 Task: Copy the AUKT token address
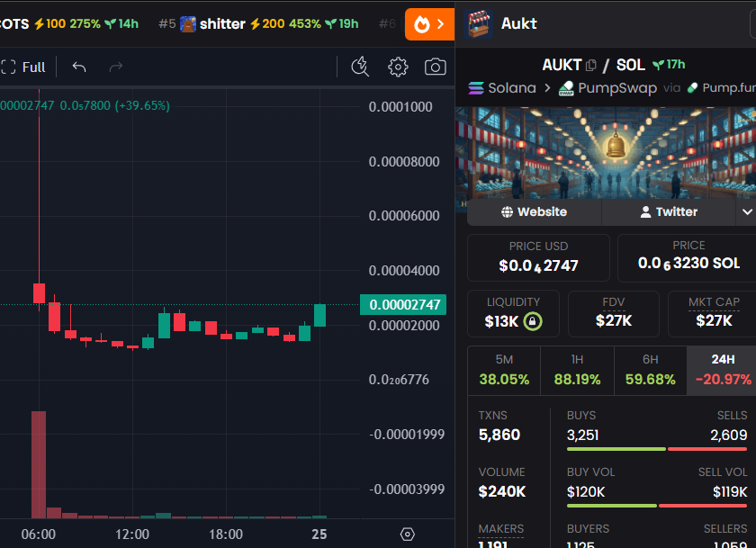pos(591,65)
